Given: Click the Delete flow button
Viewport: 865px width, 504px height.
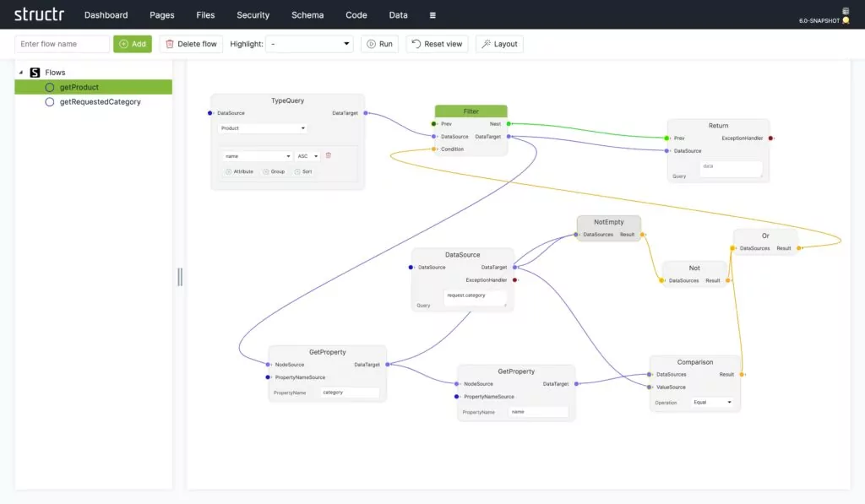Looking at the screenshot, I should [x=191, y=44].
